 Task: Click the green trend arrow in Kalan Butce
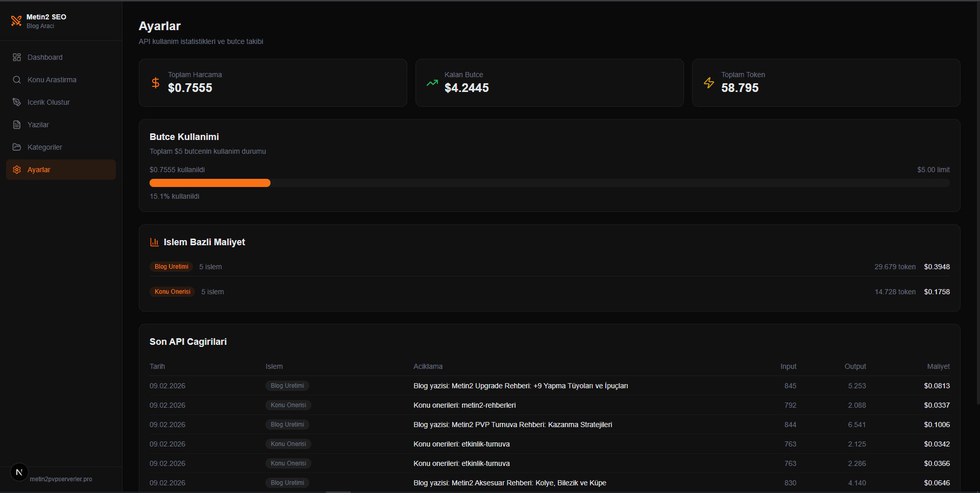[x=432, y=83]
